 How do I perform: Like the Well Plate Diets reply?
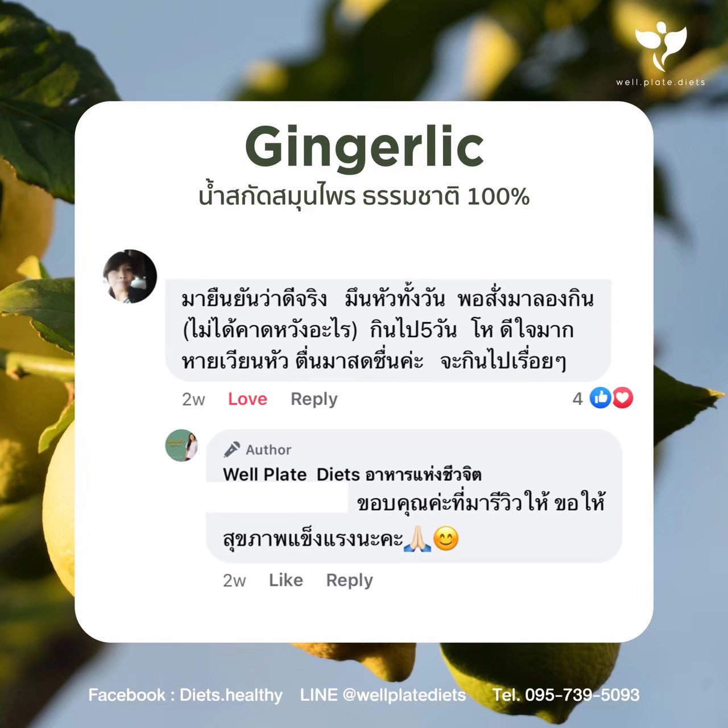click(286, 580)
